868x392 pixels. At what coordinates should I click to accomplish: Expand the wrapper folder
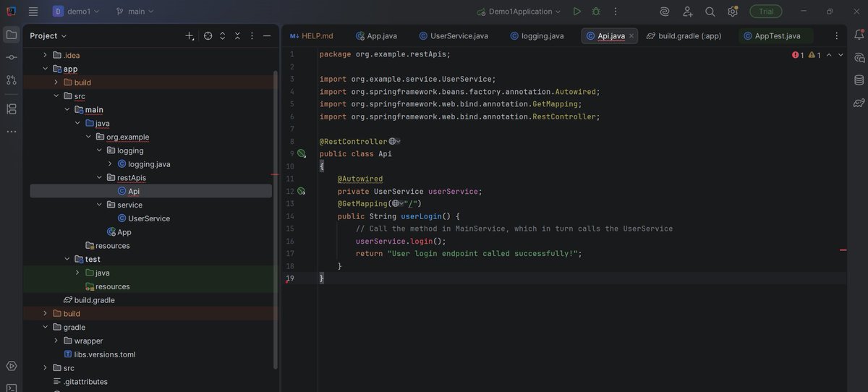pos(56,341)
